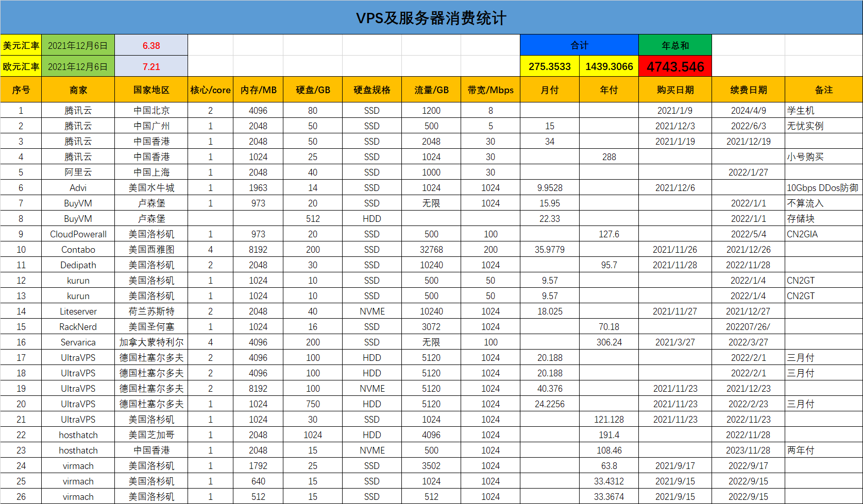Screen dimensions: 863x504
Task: Select yearly total 1439.3066
Action: point(609,66)
